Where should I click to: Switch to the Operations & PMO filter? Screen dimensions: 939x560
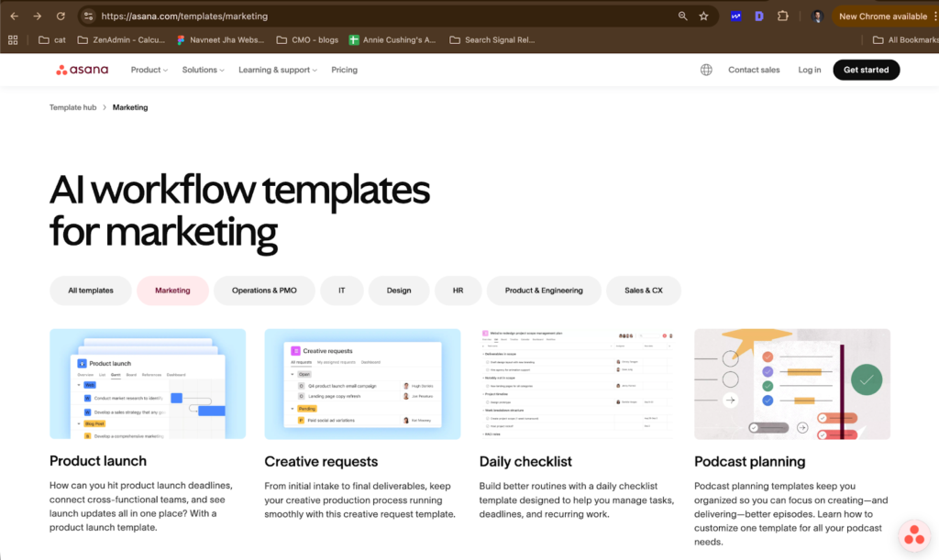tap(264, 291)
